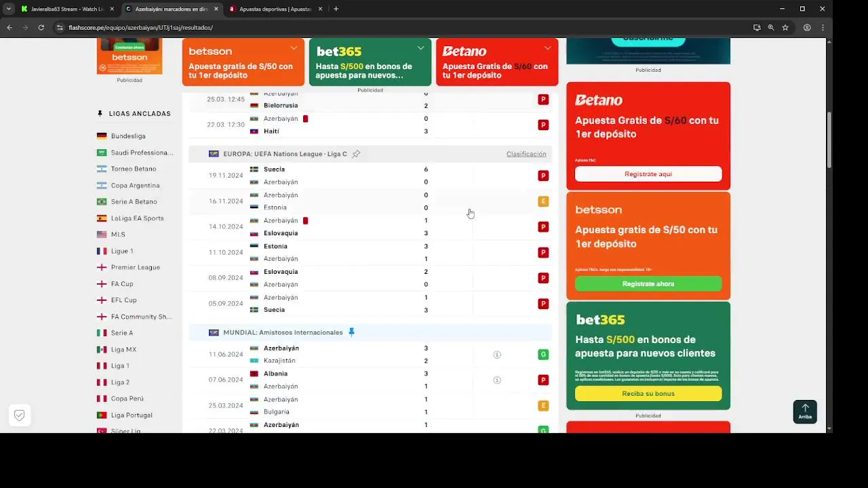Click the Spain flag next to LaLiga EA Sports

tap(102, 218)
